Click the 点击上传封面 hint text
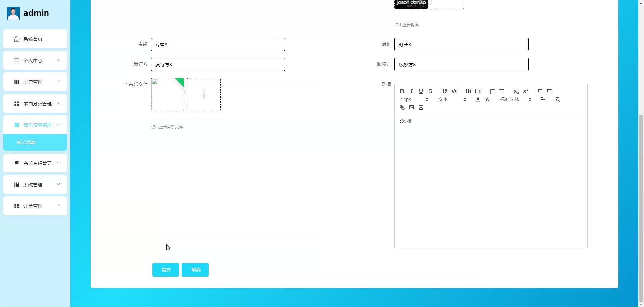The height and width of the screenshot is (307, 644). [407, 25]
